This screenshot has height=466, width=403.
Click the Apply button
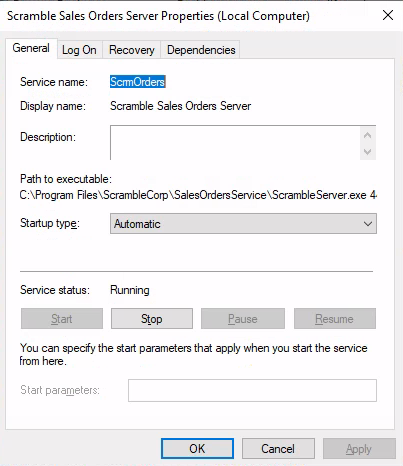[x=359, y=449]
